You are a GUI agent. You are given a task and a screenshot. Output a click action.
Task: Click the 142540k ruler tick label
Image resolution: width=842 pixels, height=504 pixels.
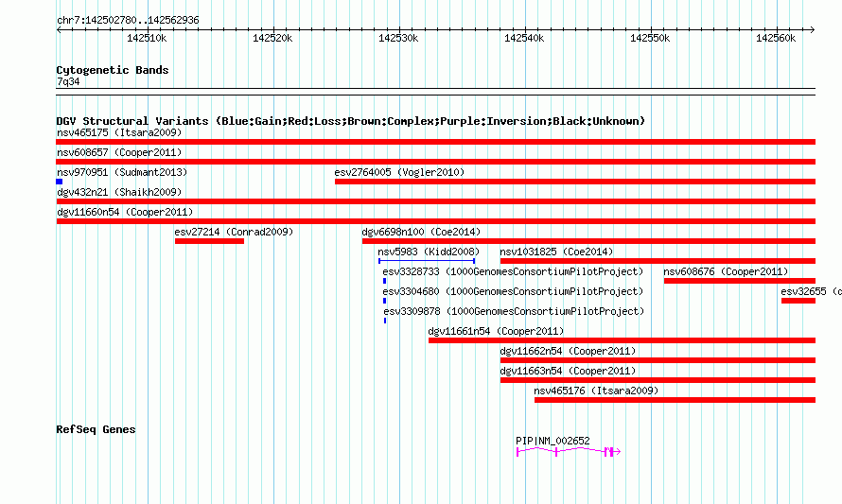tap(524, 38)
